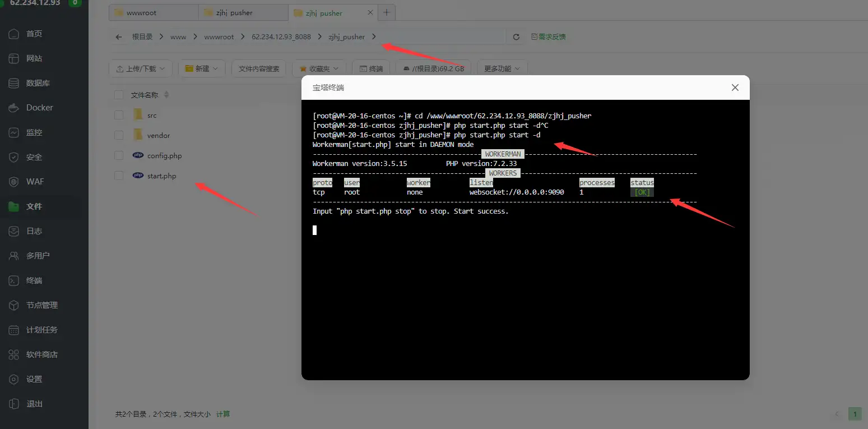Select the src folder checkbox
The image size is (868, 429).
click(x=119, y=114)
